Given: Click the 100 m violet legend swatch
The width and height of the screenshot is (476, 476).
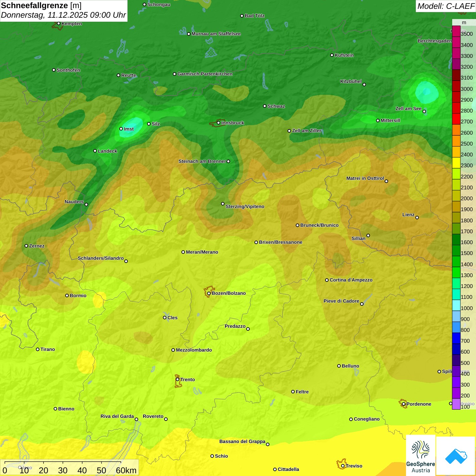Looking at the screenshot, I should click(456, 404).
